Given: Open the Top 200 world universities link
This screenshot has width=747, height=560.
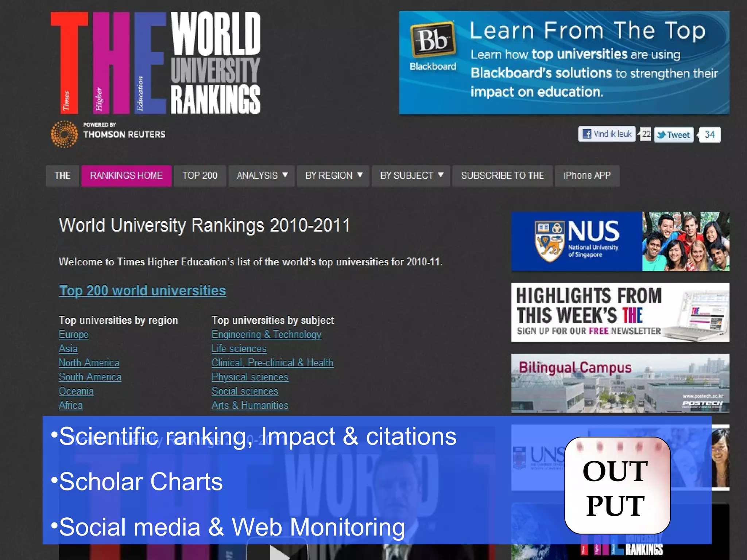Looking at the screenshot, I should (143, 291).
